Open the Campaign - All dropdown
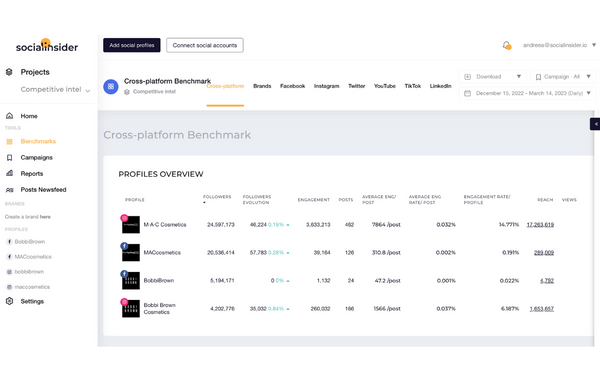This screenshot has width=600, height=381. coord(563,77)
